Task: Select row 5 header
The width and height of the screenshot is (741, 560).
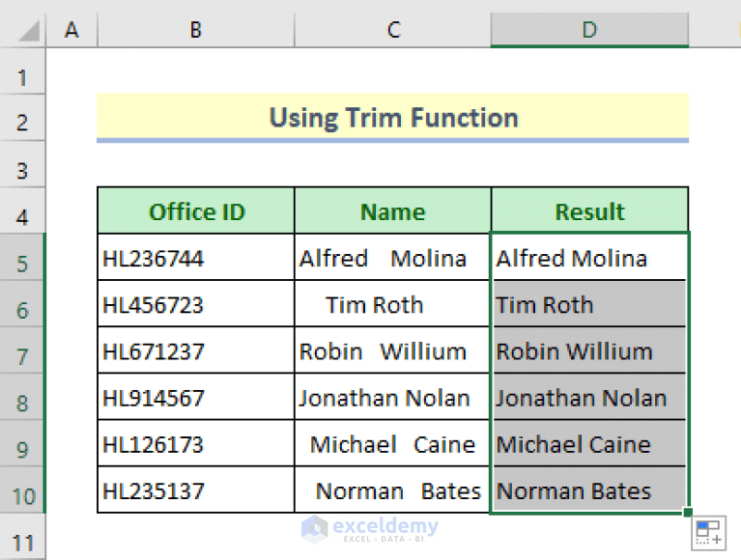Action: [x=22, y=258]
